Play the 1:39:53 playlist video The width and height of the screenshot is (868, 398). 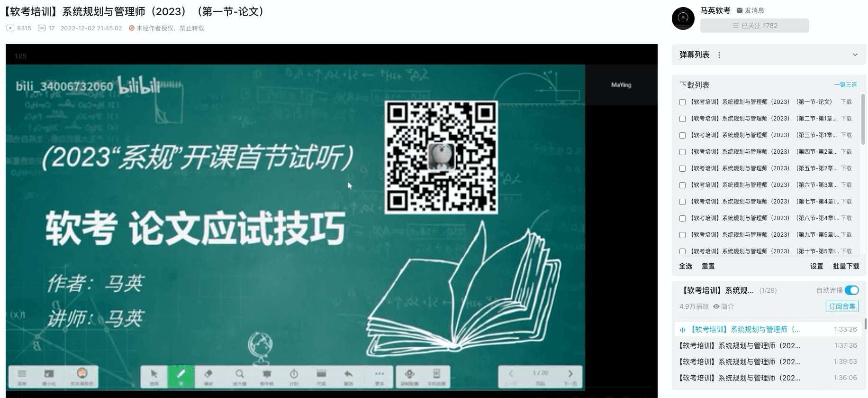768,361
